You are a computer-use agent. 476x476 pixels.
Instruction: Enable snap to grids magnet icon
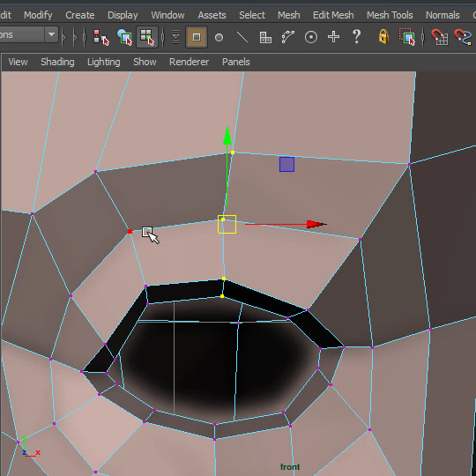coord(439,37)
